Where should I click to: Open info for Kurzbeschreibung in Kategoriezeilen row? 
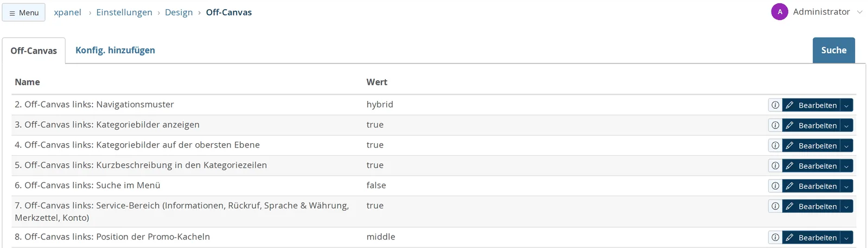[x=775, y=166]
